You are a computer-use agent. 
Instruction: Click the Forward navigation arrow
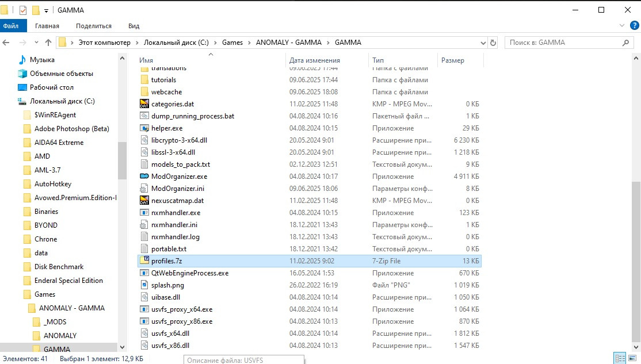point(22,43)
